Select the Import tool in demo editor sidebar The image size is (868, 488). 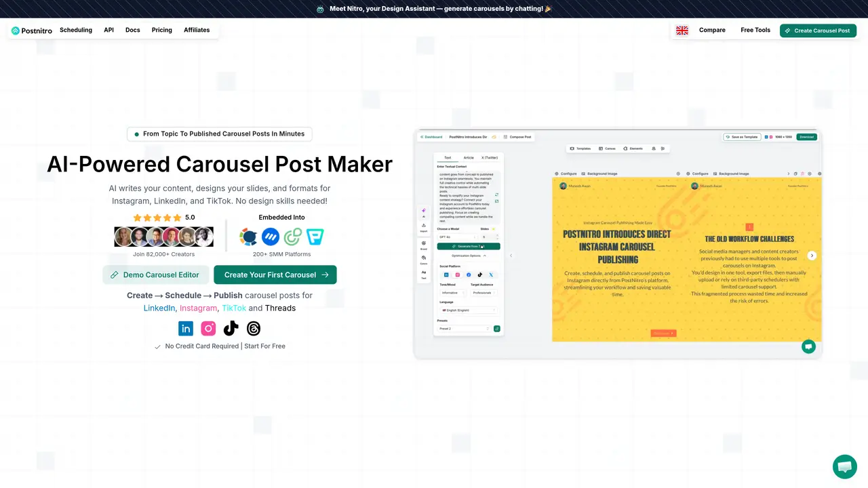424,227
